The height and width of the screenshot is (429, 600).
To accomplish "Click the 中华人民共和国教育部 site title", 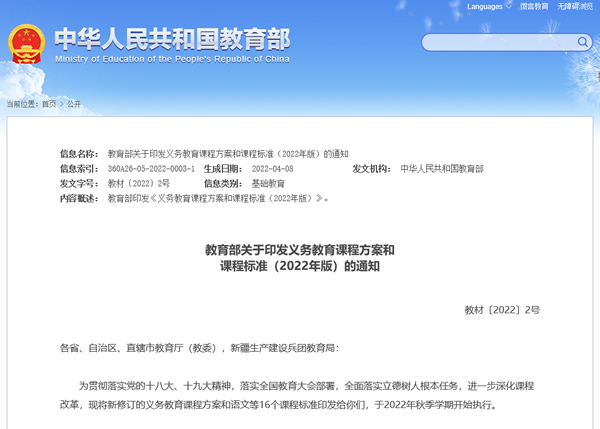I will tap(170, 39).
